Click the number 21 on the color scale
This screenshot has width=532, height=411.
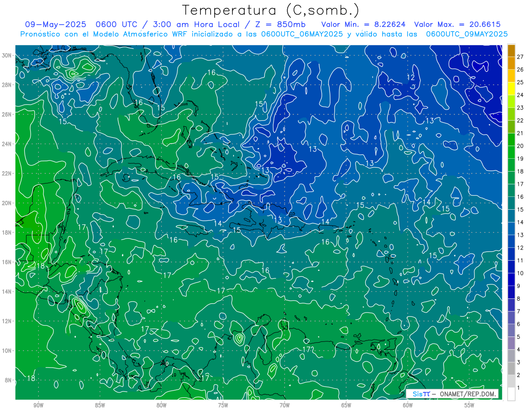(520, 133)
